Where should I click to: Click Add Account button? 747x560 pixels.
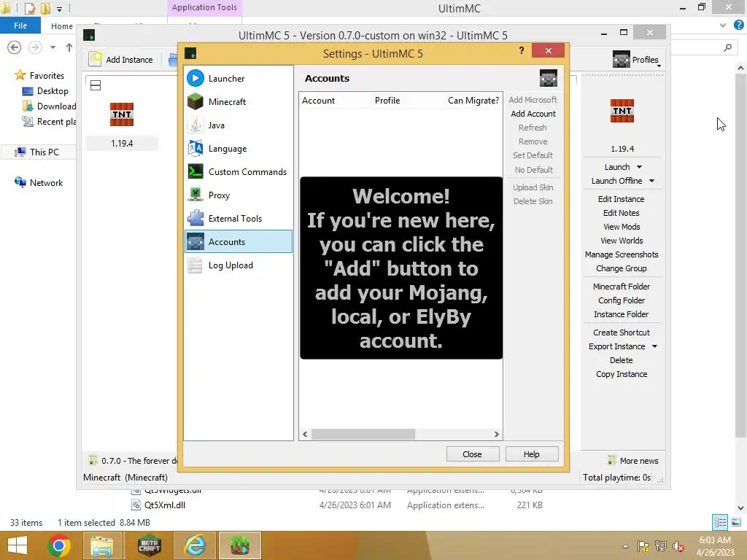click(533, 113)
